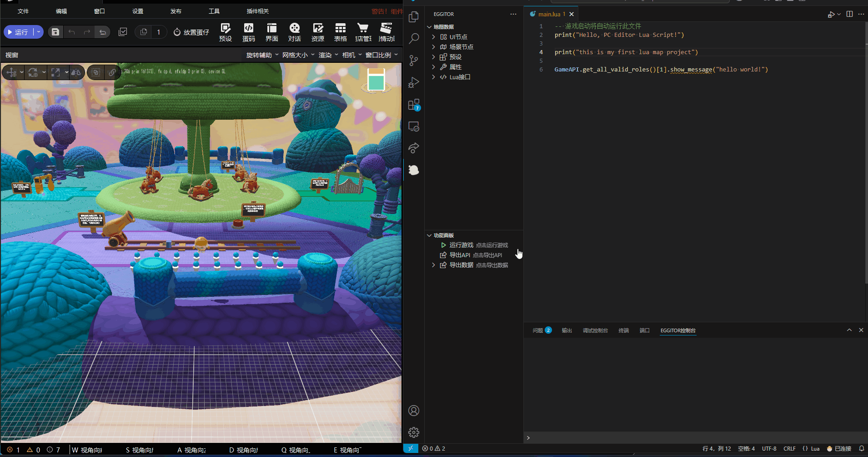Viewport: 868px width, 457px height.
Task: Click 导出API in the function panel
Action: pyautogui.click(x=460, y=255)
